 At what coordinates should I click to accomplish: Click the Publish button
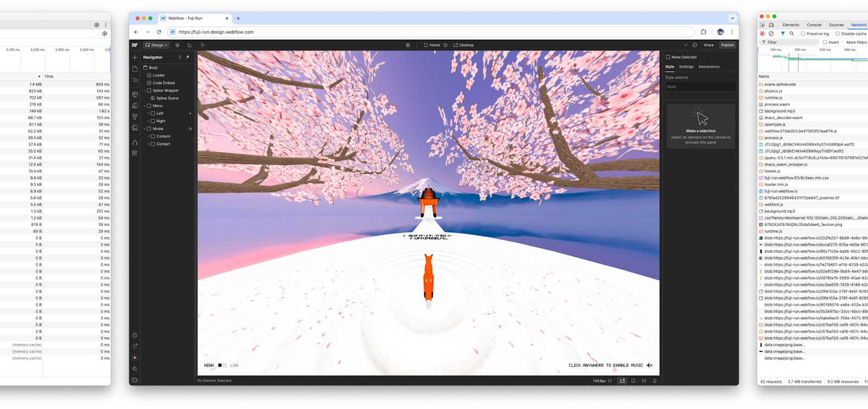[x=727, y=45]
